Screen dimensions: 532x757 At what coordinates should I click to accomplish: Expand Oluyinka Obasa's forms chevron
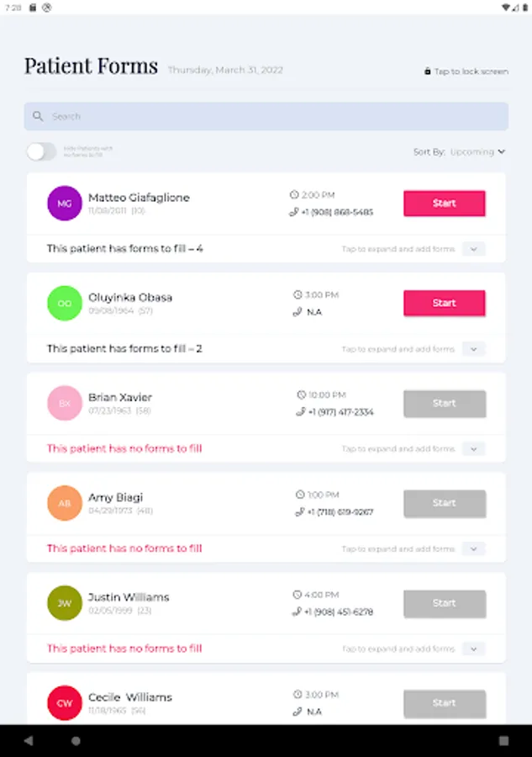(474, 349)
